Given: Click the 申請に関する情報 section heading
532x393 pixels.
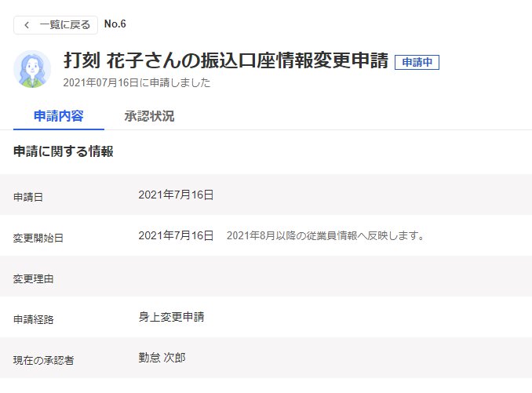Looking at the screenshot, I should pos(64,151).
